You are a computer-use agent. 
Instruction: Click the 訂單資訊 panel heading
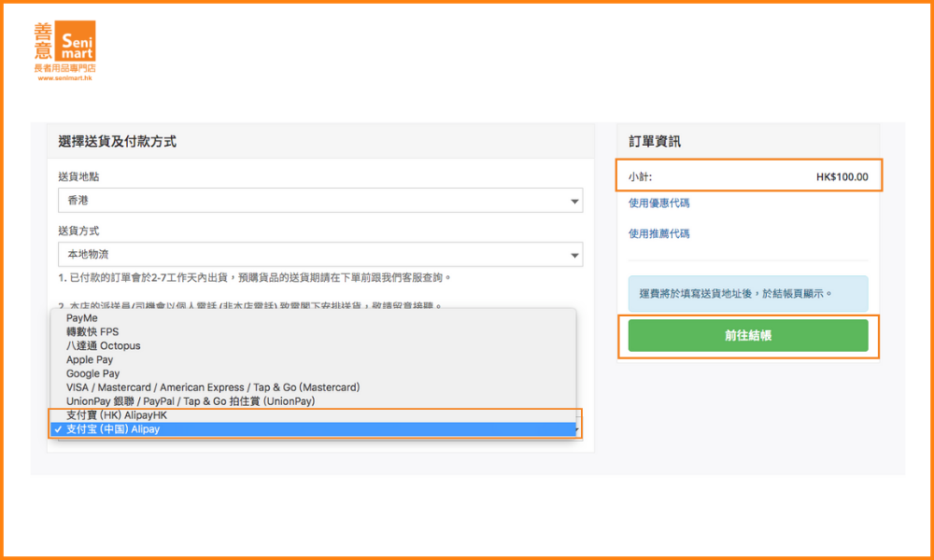pyautogui.click(x=655, y=142)
